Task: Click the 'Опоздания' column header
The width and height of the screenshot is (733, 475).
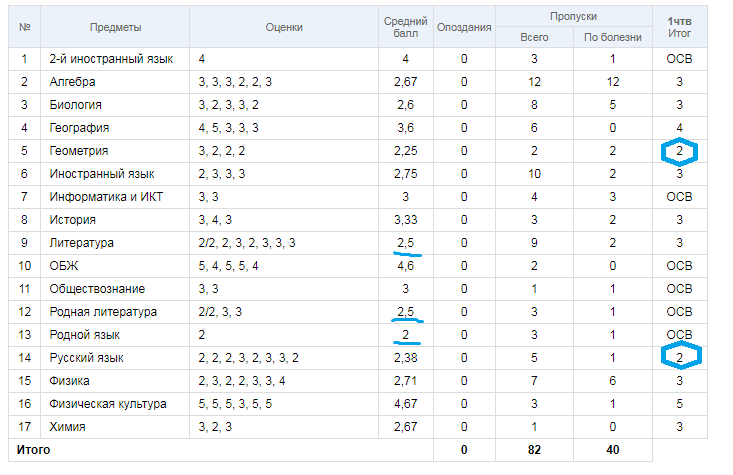Action: pos(464,27)
